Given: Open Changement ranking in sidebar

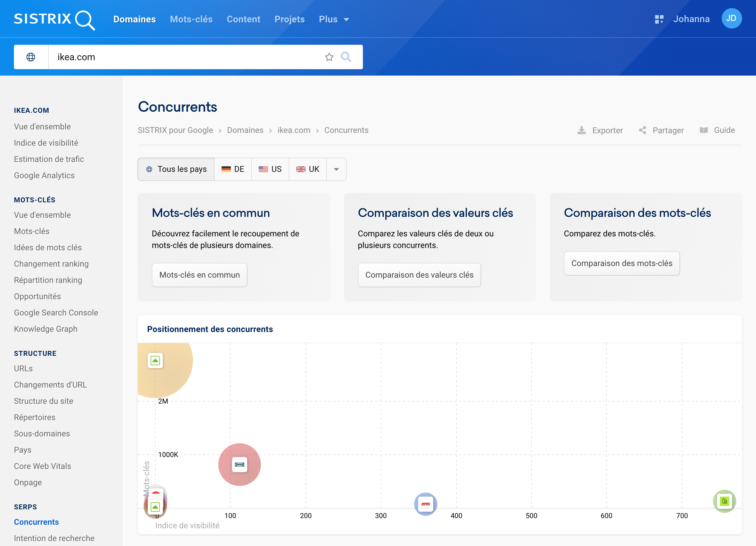Looking at the screenshot, I should pos(51,264).
